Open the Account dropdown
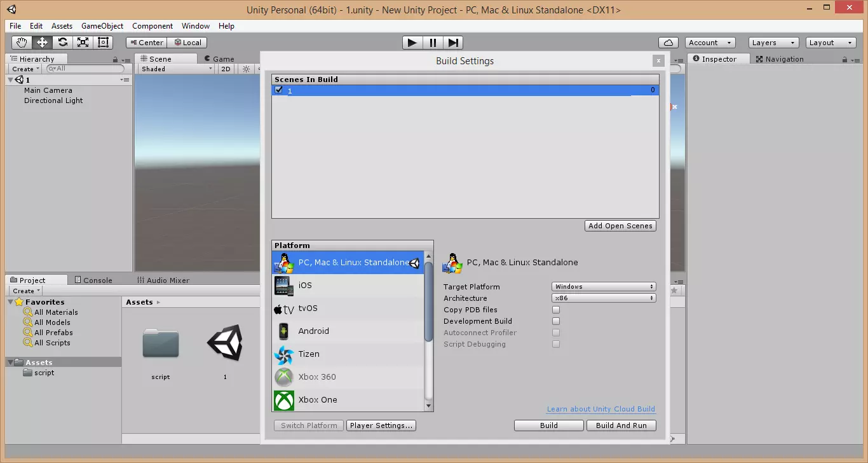This screenshot has height=463, width=868. coord(710,43)
